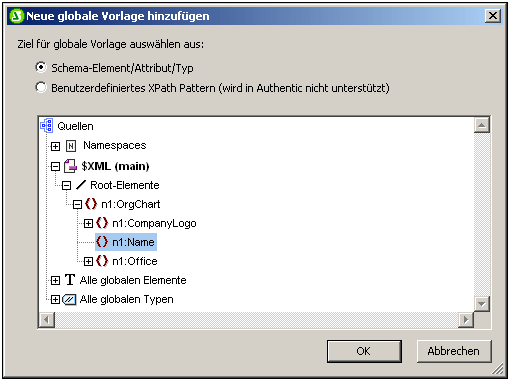This screenshot has height=381, width=510.
Task: Click the Alle globalen Elemente T icon
Action: point(70,280)
